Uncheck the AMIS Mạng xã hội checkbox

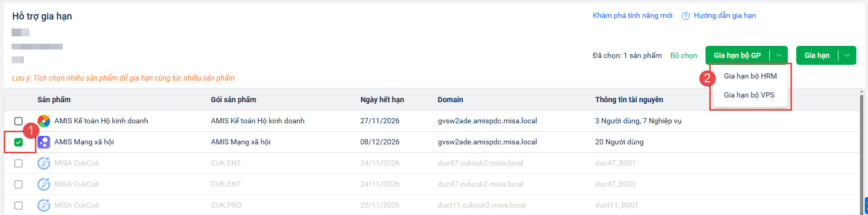point(18,142)
